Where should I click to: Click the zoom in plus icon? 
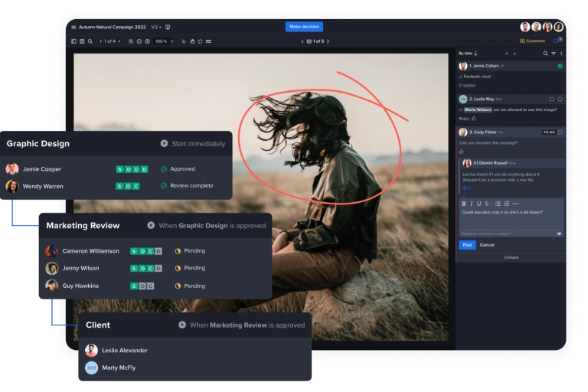(147, 41)
